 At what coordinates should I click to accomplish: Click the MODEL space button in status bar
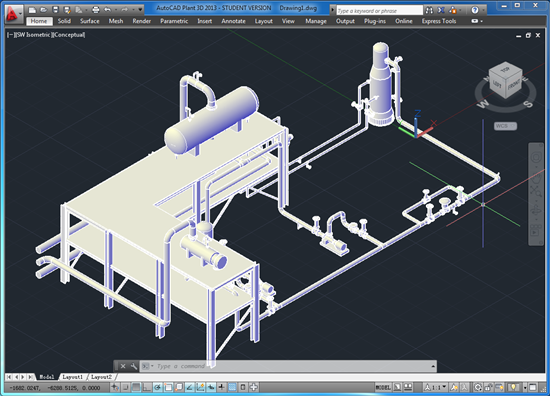(383, 388)
